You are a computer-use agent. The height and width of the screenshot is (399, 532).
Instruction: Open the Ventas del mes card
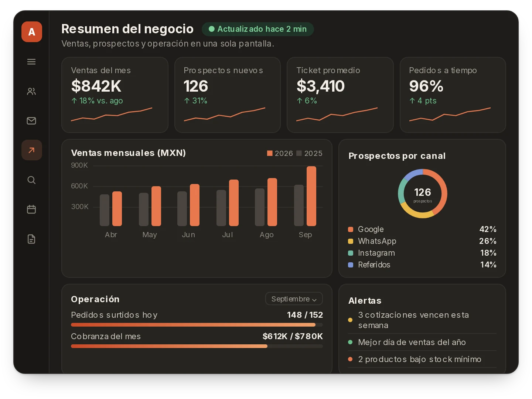(115, 95)
